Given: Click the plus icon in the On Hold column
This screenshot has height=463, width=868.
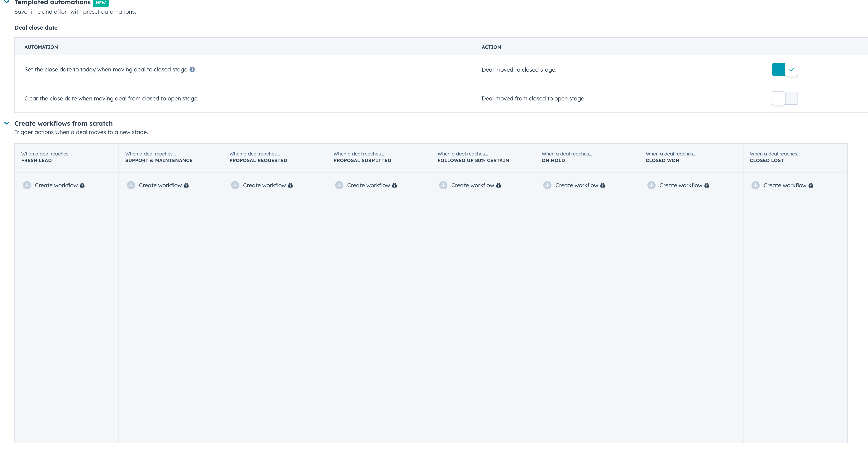Looking at the screenshot, I should point(547,185).
